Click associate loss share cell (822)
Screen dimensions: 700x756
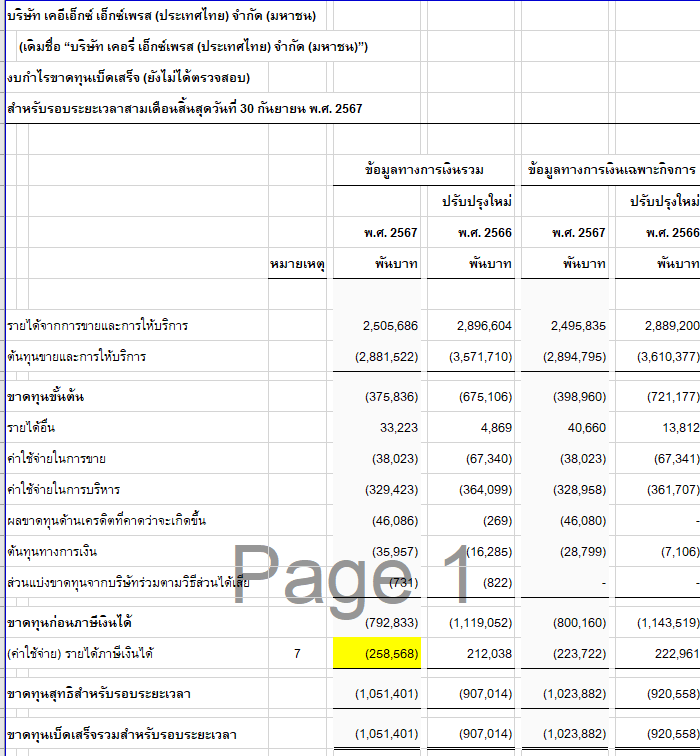tap(498, 583)
